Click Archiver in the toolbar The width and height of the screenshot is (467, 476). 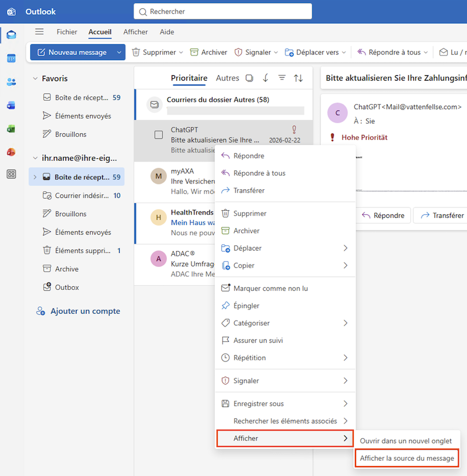pos(208,52)
